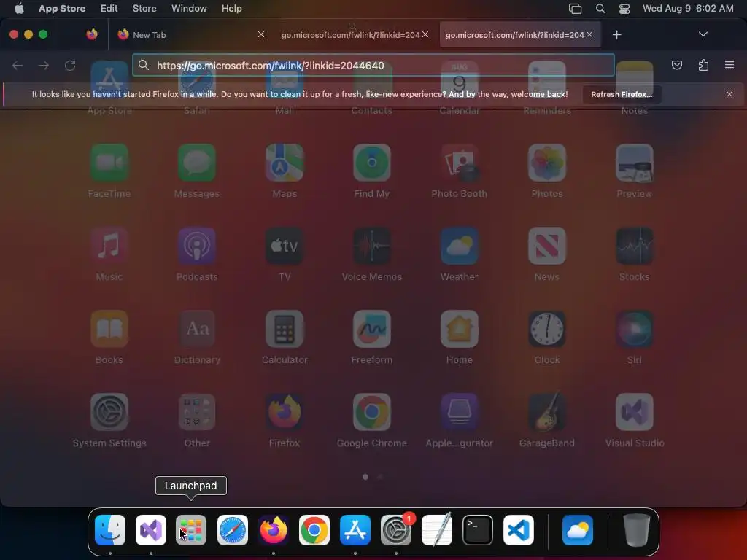The width and height of the screenshot is (747, 560).
Task: Open FaceTime from Launchpad
Action: click(109, 163)
